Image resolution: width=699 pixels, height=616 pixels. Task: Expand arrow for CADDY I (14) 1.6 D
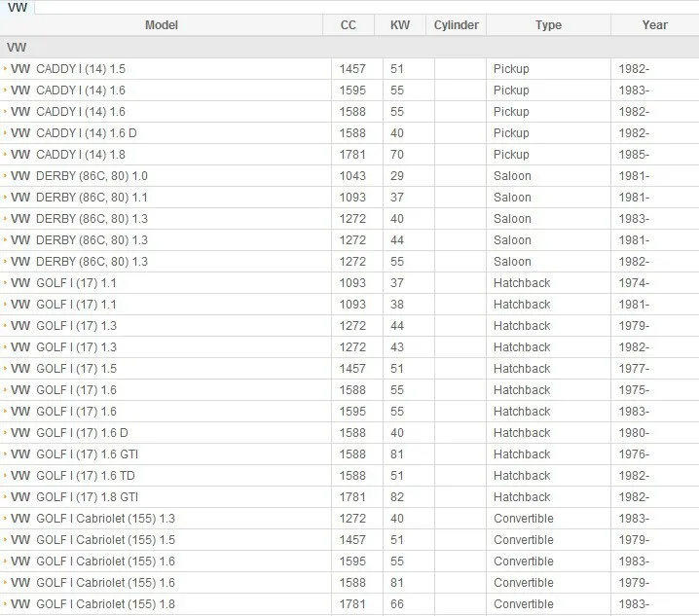(x=5, y=132)
